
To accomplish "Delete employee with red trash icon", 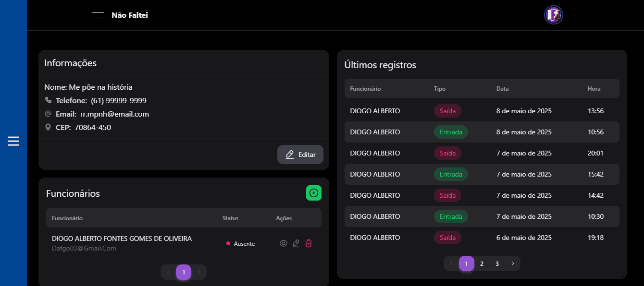I will click(309, 243).
